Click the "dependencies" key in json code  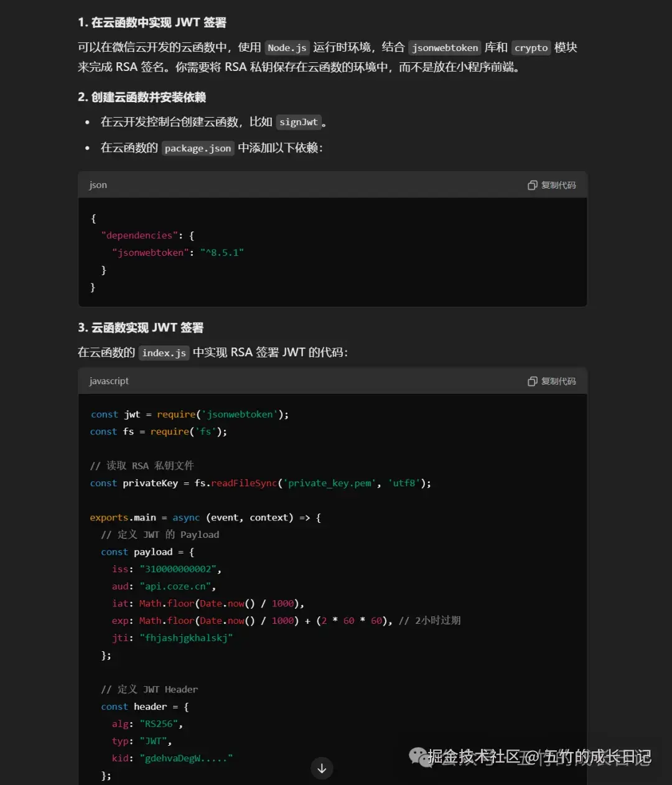pyautogui.click(x=139, y=235)
